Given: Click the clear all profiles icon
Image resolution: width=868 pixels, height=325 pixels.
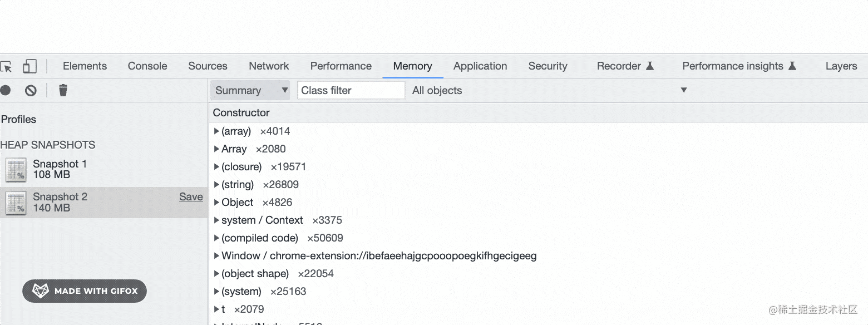Looking at the screenshot, I should (x=31, y=90).
